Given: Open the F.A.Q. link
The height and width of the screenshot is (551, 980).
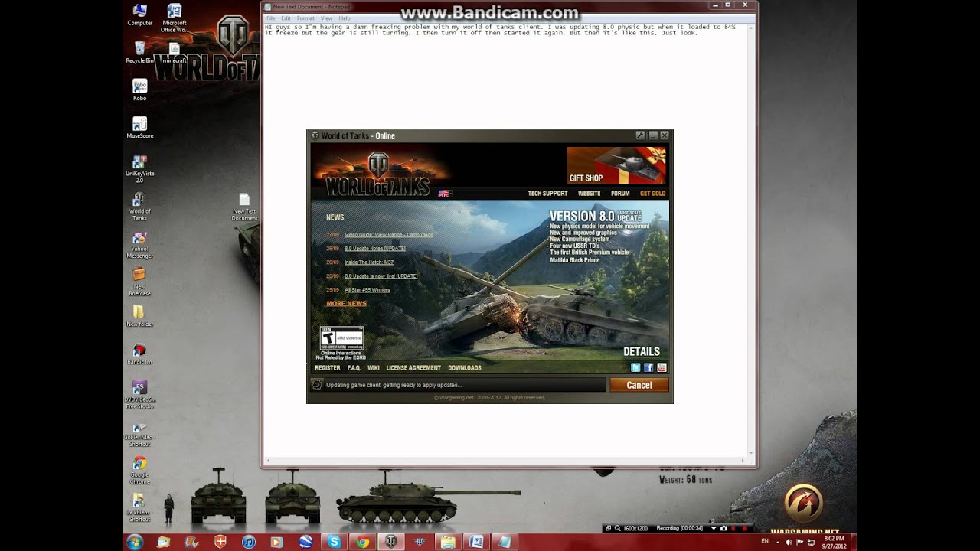Looking at the screenshot, I should point(354,368).
